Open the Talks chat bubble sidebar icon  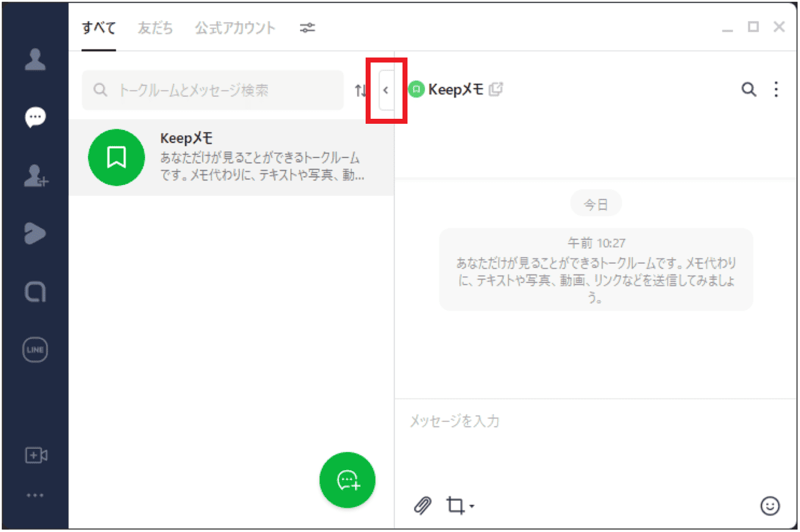(x=35, y=118)
